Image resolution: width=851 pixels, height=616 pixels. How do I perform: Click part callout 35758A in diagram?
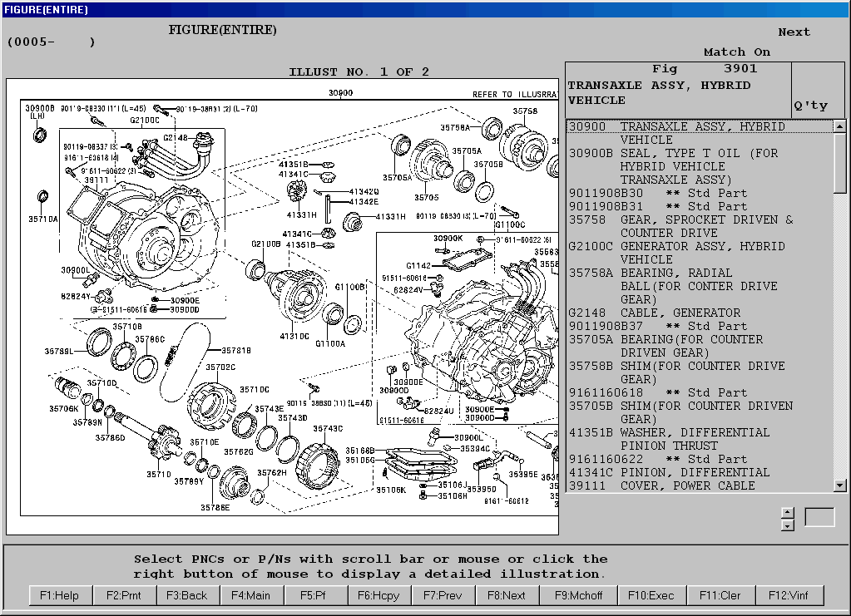pos(455,128)
